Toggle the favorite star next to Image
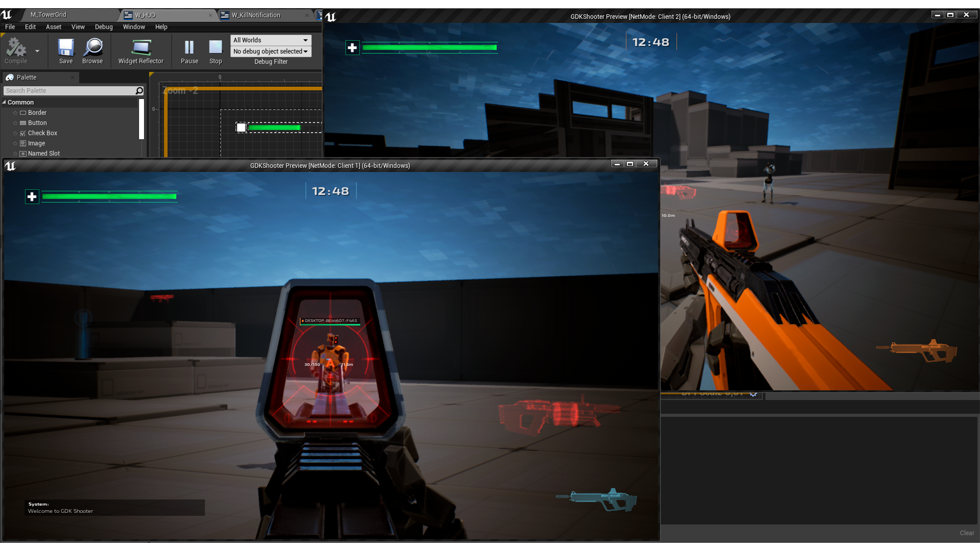This screenshot has height=551, width=980. (16, 143)
